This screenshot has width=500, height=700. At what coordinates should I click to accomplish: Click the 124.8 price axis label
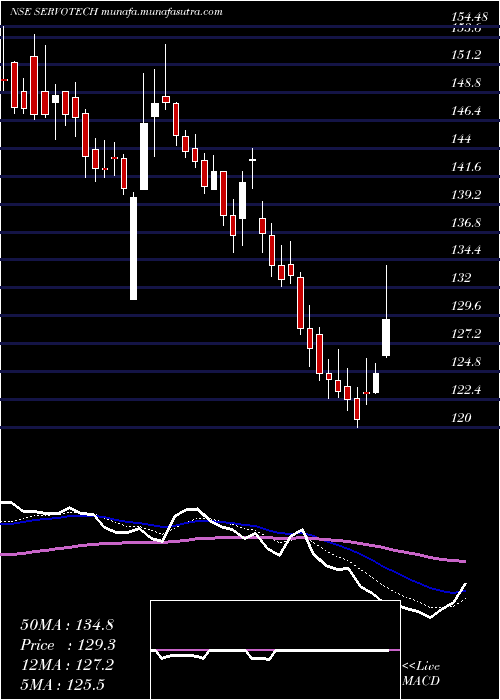(466, 362)
